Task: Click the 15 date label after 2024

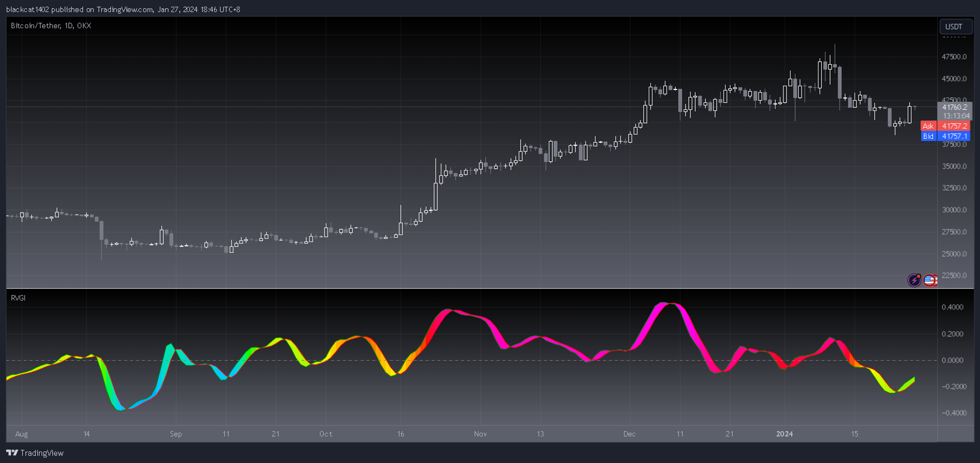Action: click(855, 434)
